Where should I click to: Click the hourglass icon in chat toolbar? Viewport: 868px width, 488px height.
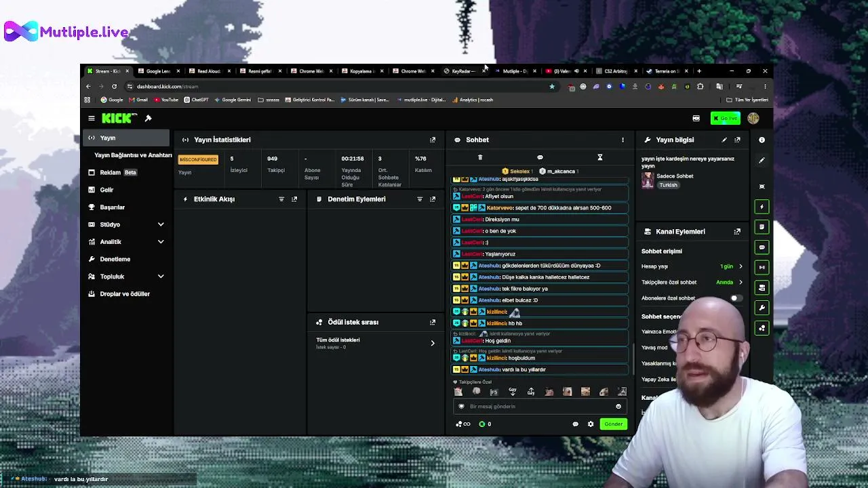click(x=600, y=158)
